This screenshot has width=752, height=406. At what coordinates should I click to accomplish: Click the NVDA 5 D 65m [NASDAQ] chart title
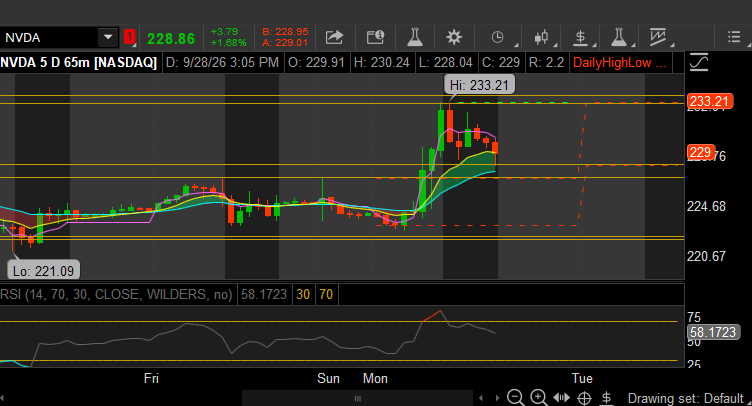click(79, 62)
